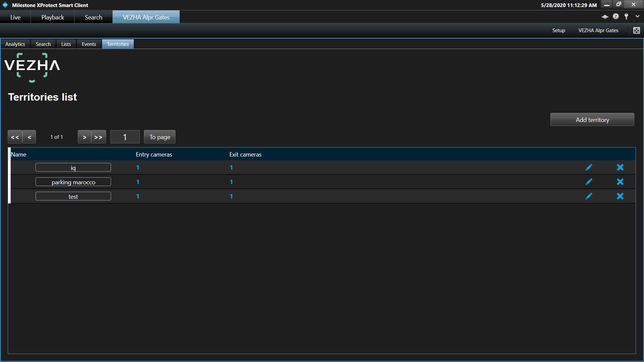
Task: Click exit cameras count for test
Action: [x=231, y=196]
